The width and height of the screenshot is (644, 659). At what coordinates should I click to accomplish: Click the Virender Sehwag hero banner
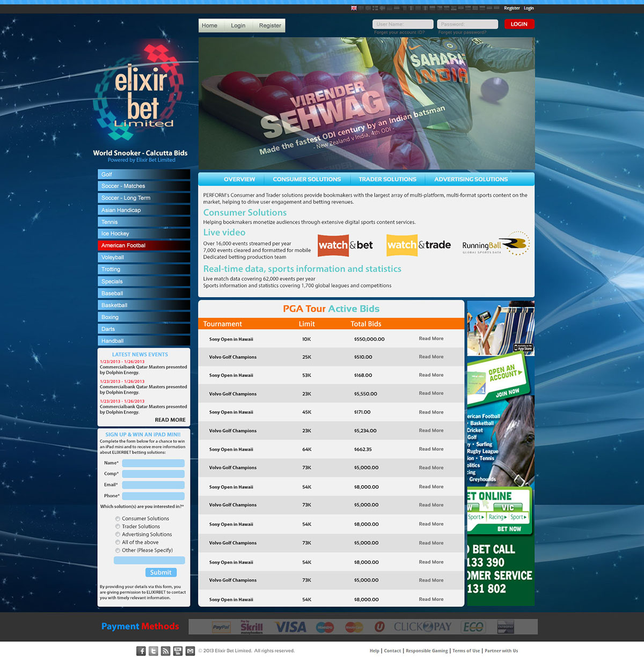[367, 104]
